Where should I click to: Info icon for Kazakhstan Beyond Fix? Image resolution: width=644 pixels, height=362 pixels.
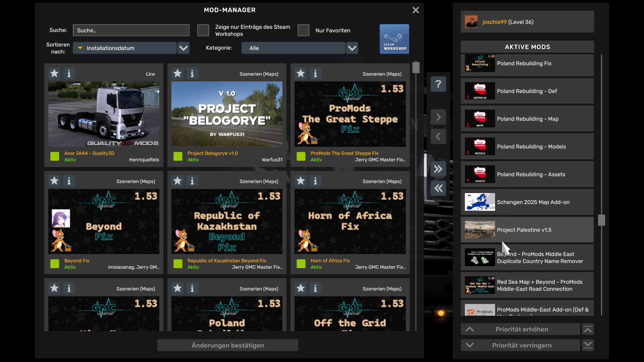(192, 181)
